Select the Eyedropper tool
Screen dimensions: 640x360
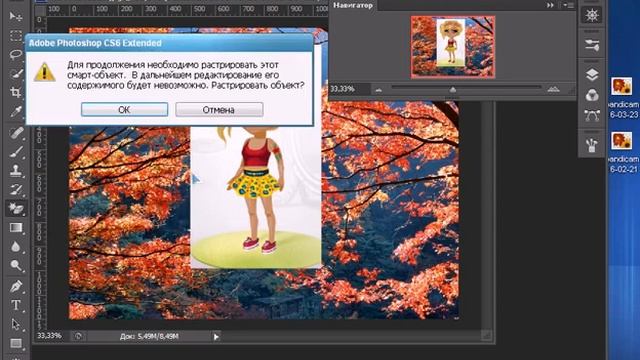[16, 111]
